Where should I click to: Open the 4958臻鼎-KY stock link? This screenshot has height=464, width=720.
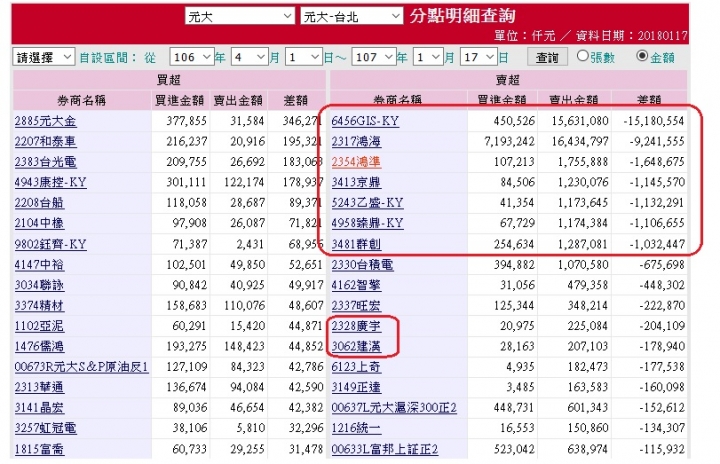click(367, 223)
